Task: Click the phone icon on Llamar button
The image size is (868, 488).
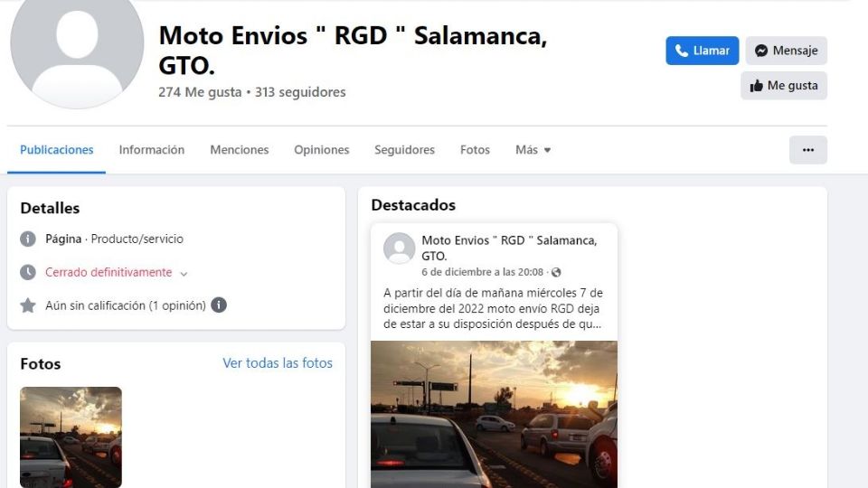Action: tap(682, 51)
